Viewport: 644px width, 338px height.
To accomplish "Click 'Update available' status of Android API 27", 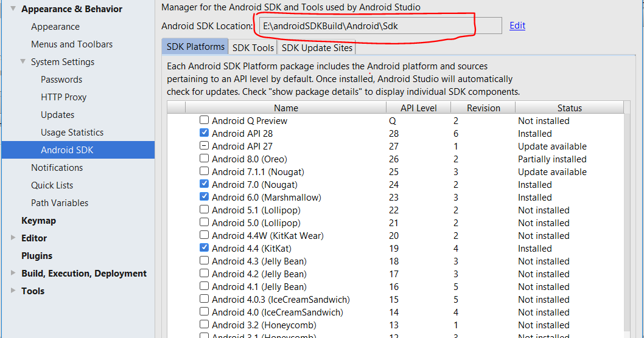I will pos(552,147).
